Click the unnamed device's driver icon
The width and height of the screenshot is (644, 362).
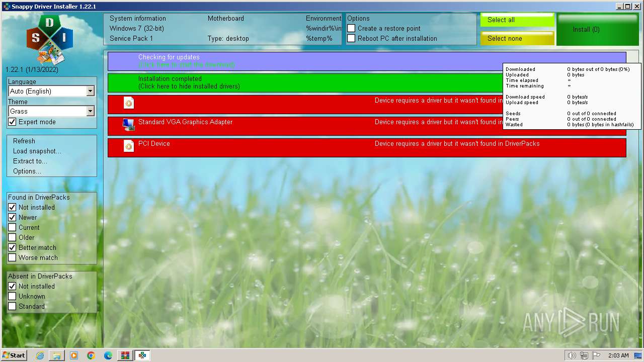129,103
